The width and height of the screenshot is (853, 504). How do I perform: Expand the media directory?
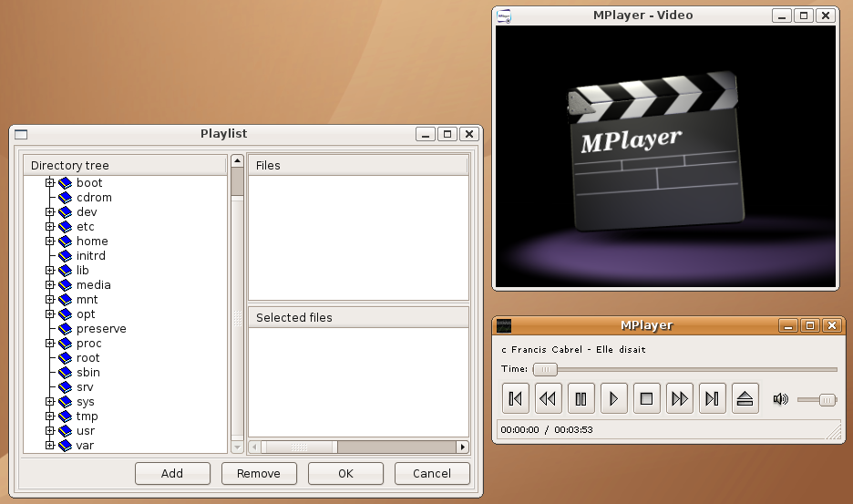pos(49,284)
